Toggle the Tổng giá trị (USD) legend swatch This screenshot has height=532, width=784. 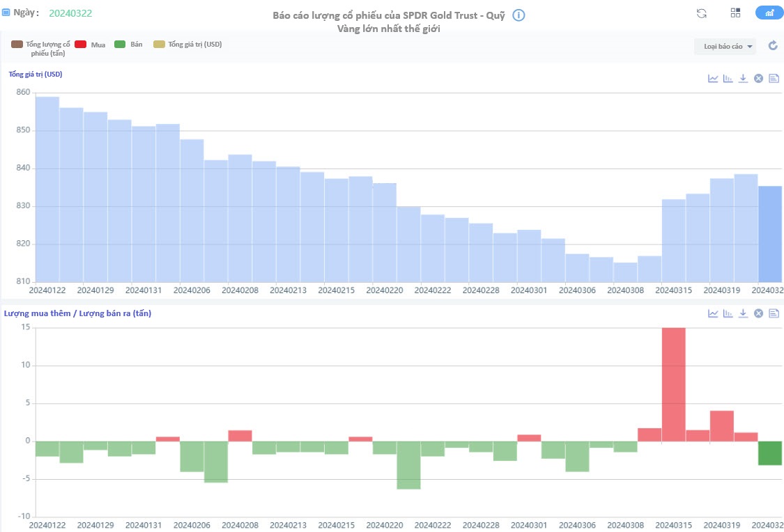click(x=159, y=45)
